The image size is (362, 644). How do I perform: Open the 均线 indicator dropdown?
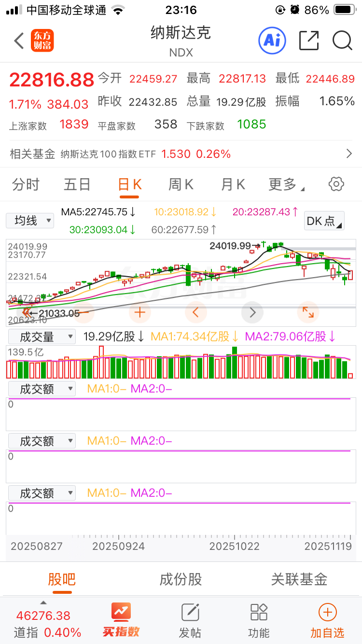[30, 221]
